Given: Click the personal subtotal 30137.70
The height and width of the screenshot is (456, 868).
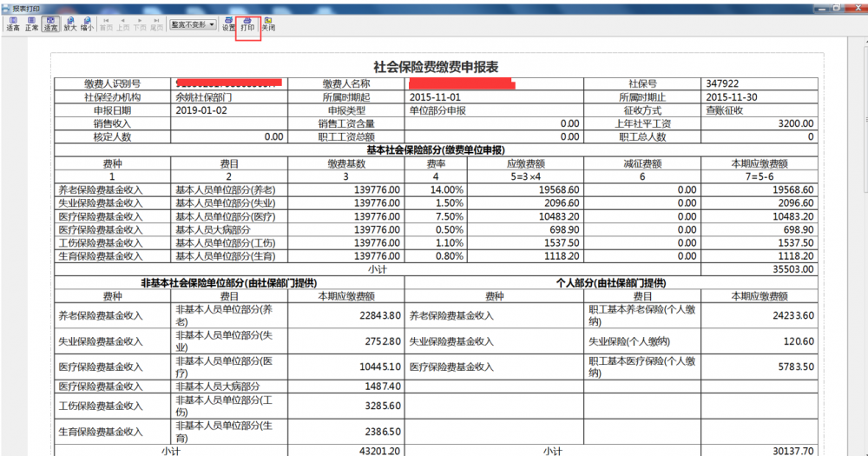Looking at the screenshot, I should [x=792, y=451].
